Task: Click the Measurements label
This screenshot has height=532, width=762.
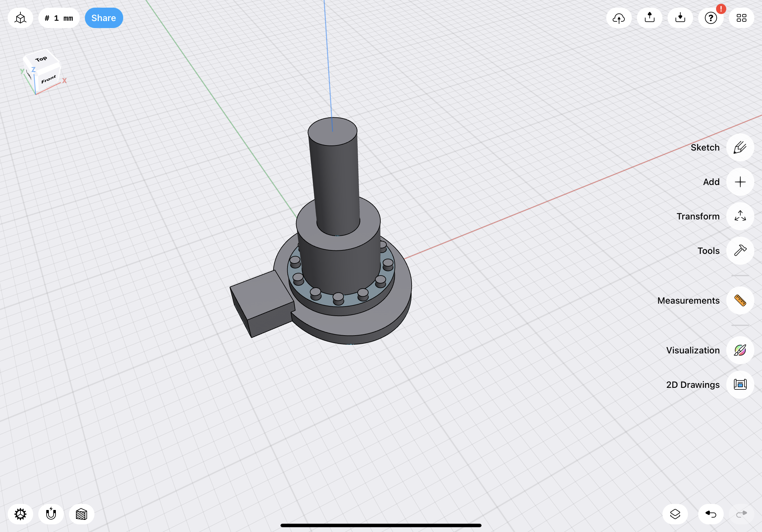Action: (688, 300)
